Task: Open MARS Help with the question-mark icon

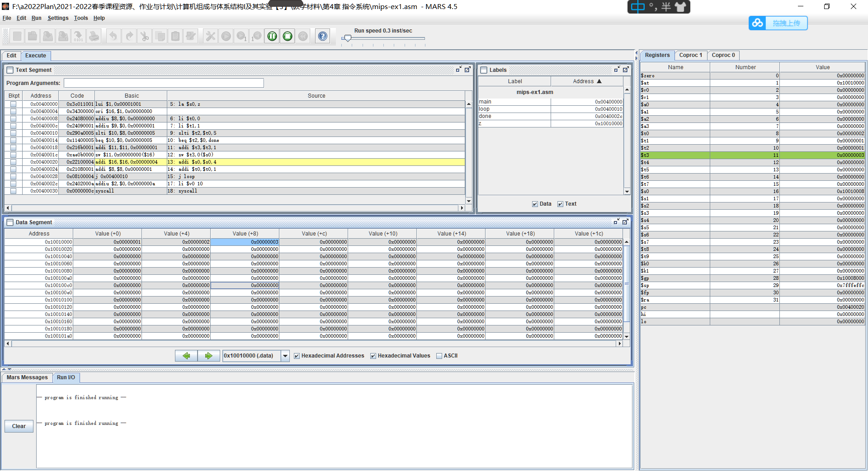Action: coord(323,36)
